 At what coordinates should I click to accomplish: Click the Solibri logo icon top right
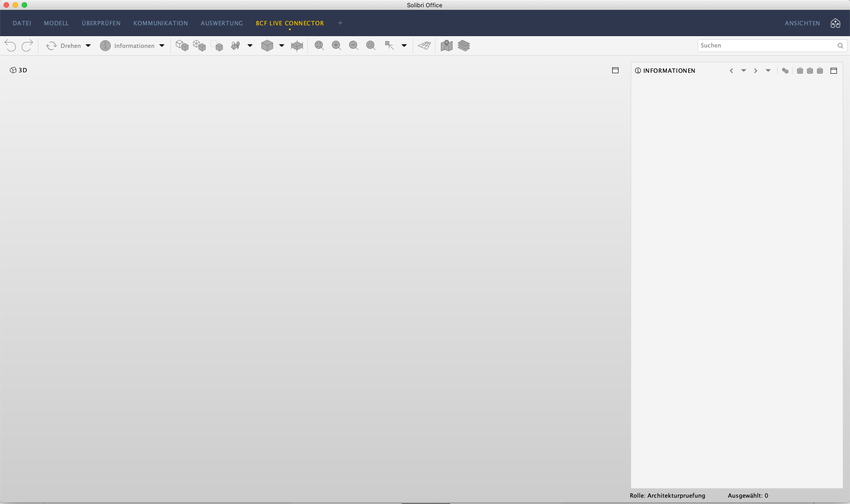(x=836, y=23)
